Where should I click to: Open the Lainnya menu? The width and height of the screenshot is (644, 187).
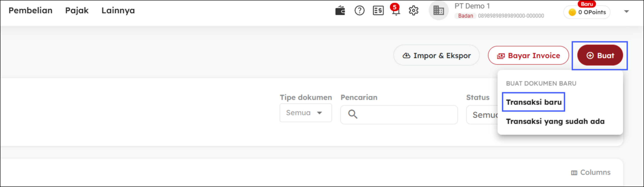click(118, 10)
